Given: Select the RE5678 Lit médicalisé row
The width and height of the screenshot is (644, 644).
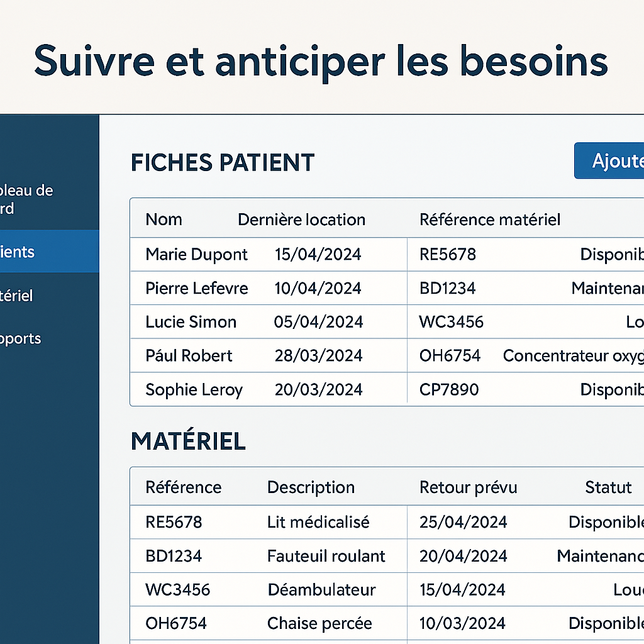Looking at the screenshot, I should click(387, 522).
